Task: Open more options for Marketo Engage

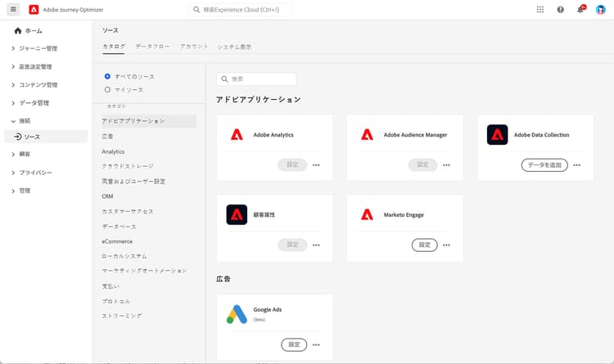Action: coord(446,245)
